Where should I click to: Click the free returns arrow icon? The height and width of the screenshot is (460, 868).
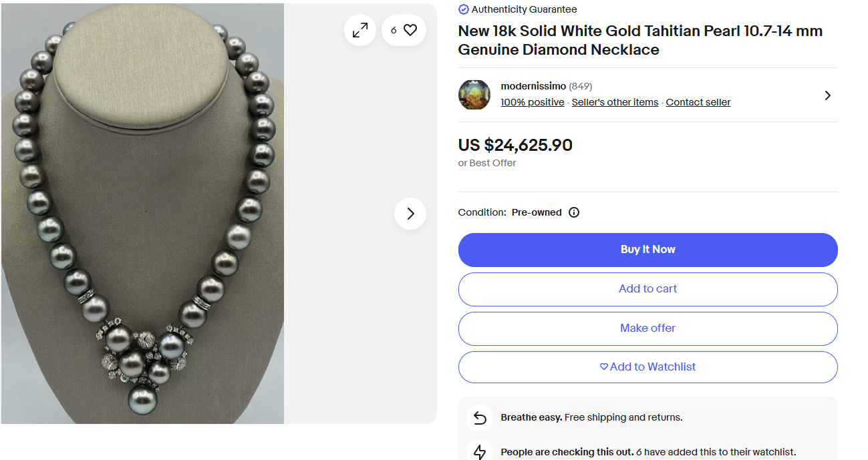point(480,418)
